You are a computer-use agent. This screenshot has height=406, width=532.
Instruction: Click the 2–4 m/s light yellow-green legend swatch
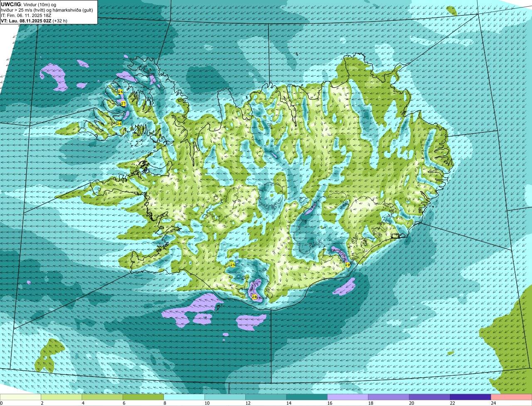pos(62,397)
